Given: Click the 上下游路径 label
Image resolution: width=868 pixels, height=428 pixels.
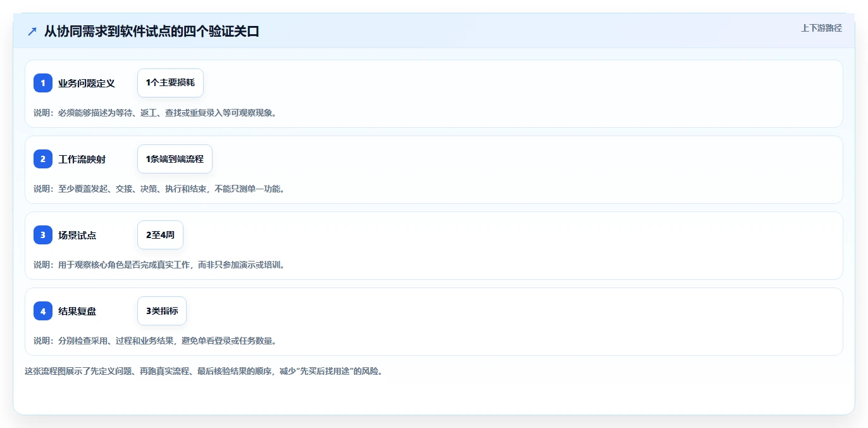Looking at the screenshot, I should coord(821,28).
